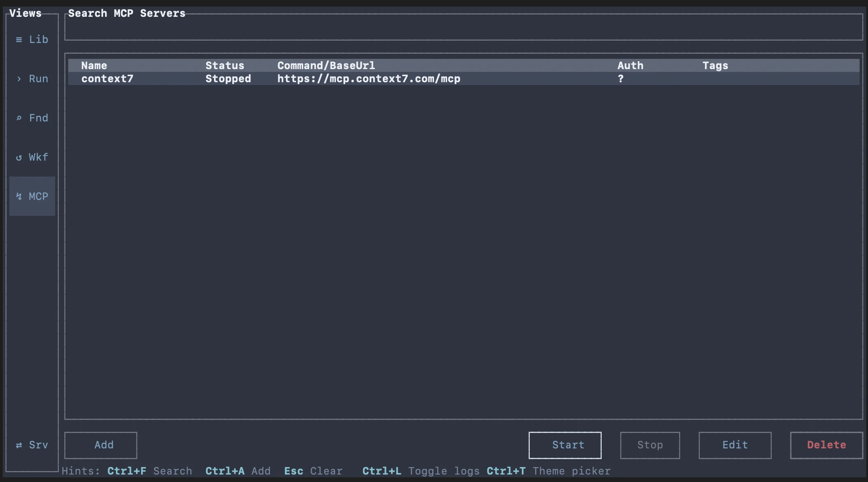Open the Wkf workflow loop icon

click(x=19, y=157)
